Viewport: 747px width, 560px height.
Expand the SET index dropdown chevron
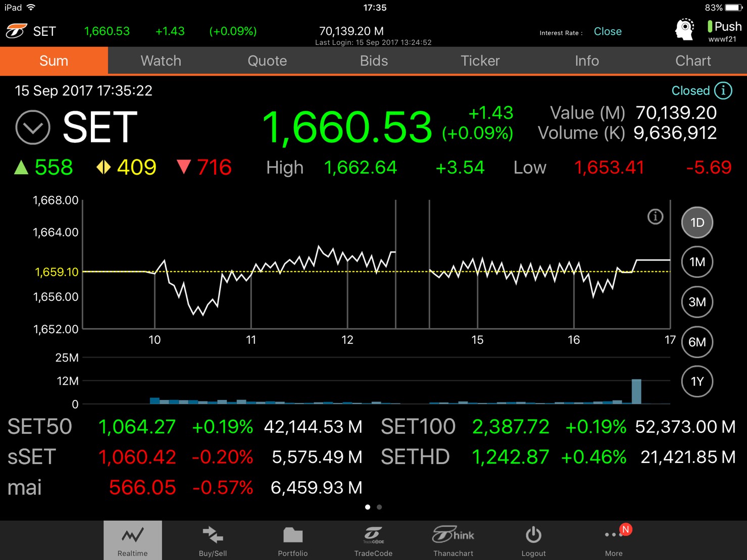[x=33, y=127]
